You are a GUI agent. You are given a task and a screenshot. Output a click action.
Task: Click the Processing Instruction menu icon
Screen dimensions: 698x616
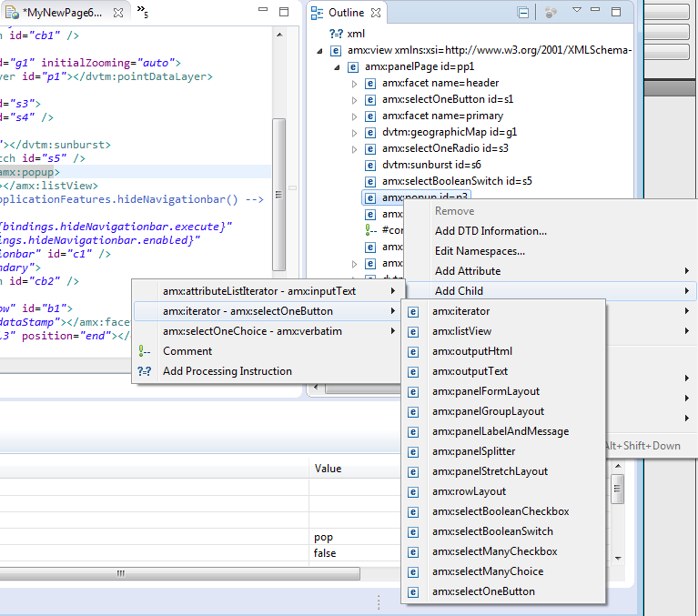144,371
